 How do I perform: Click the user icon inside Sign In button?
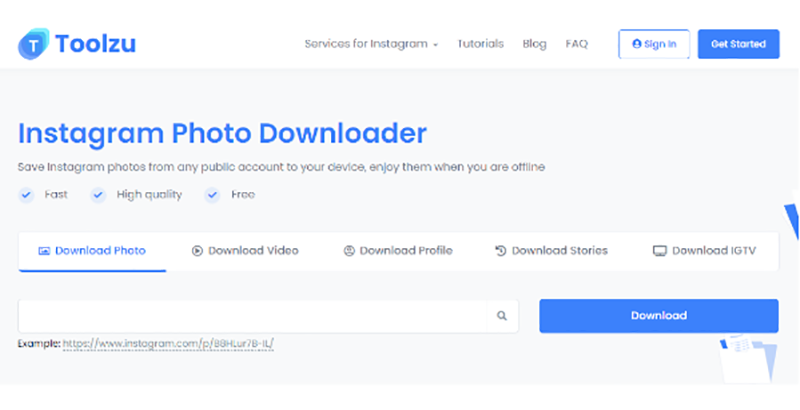pos(637,44)
